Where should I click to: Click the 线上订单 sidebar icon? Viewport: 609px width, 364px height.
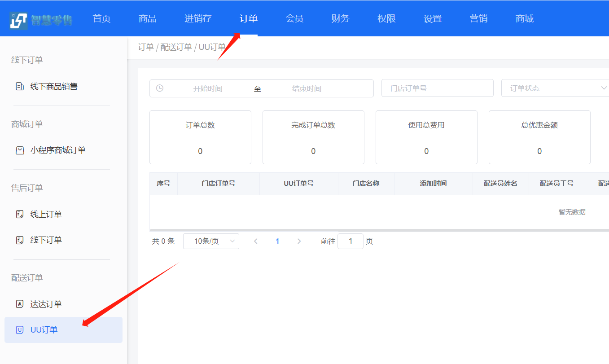20,215
